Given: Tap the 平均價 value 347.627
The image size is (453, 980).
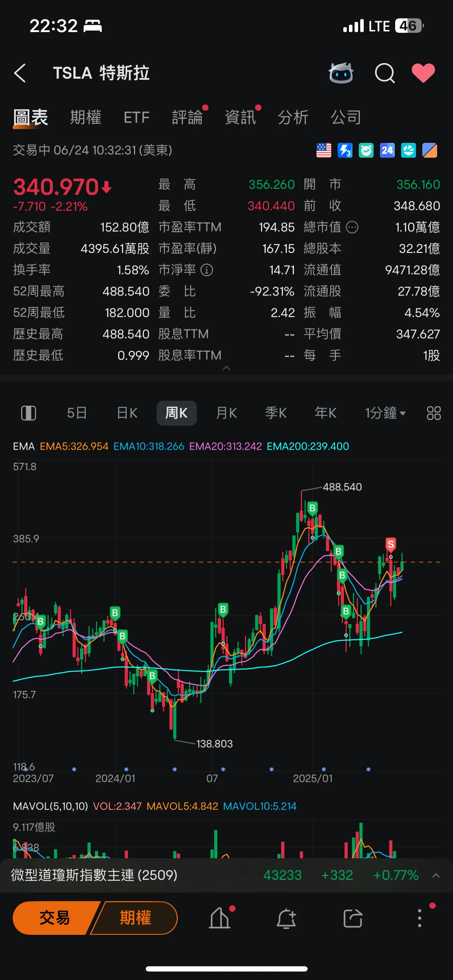Looking at the screenshot, I should (x=418, y=334).
